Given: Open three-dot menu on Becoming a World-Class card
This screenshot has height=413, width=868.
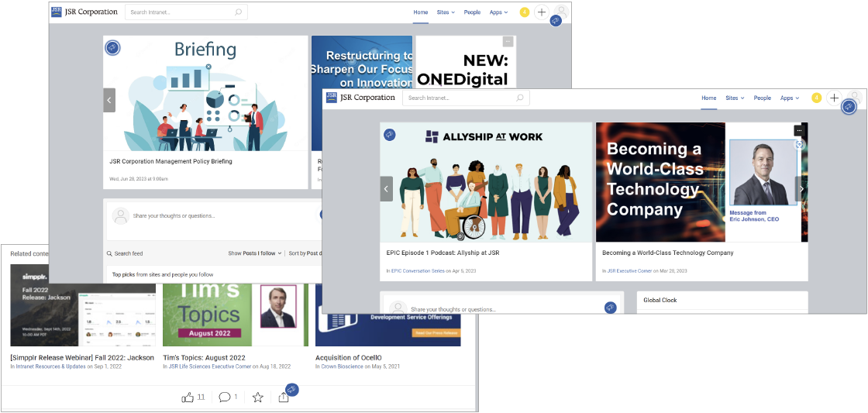Looking at the screenshot, I should pos(799,130).
